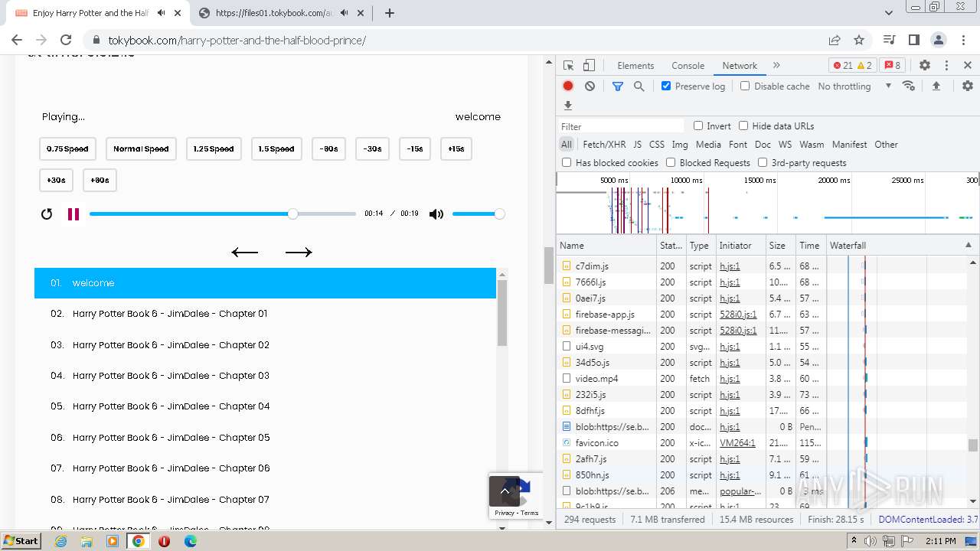Image resolution: width=980 pixels, height=551 pixels.
Task: Expand more DevTools tabs chevron
Action: 776,66
